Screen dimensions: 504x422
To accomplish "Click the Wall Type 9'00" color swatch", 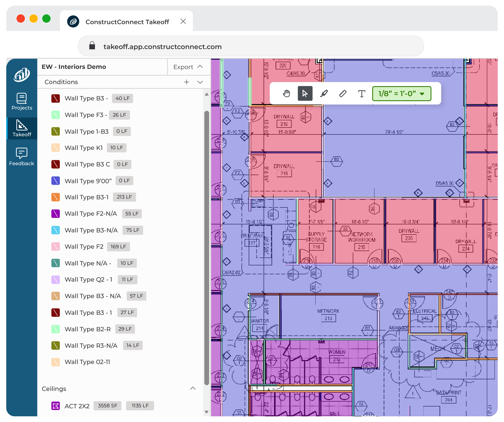I will [55, 181].
